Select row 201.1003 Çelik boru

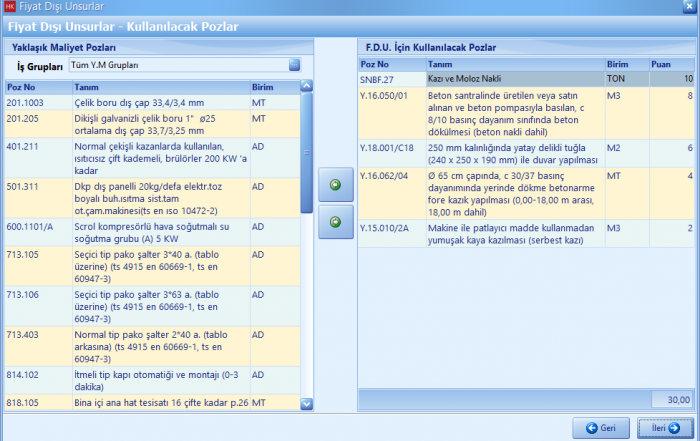(x=150, y=102)
